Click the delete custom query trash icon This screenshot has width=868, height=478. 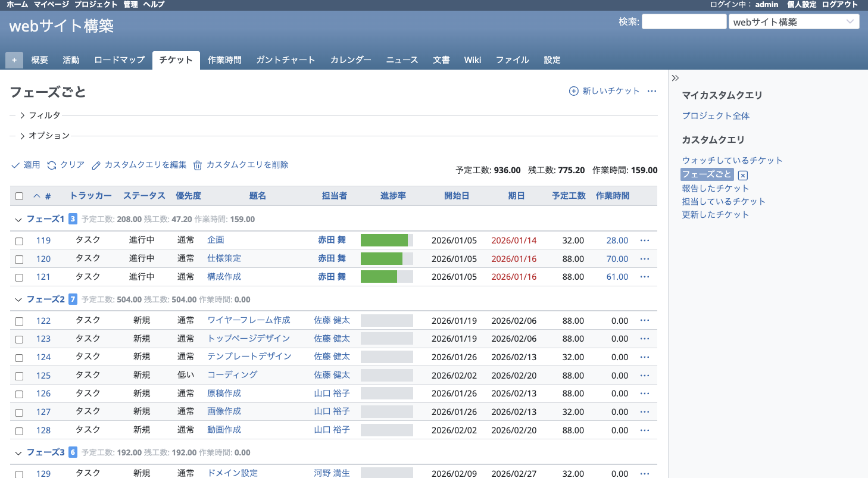pyautogui.click(x=198, y=164)
